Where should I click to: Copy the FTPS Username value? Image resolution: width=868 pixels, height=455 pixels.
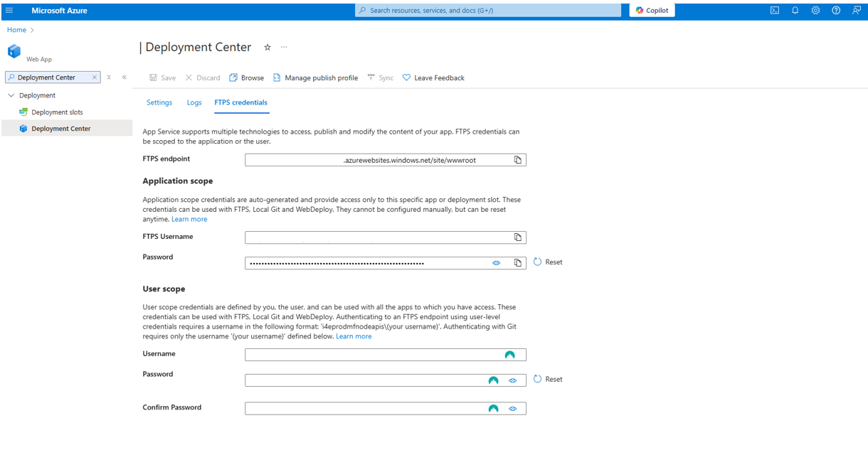coord(518,237)
